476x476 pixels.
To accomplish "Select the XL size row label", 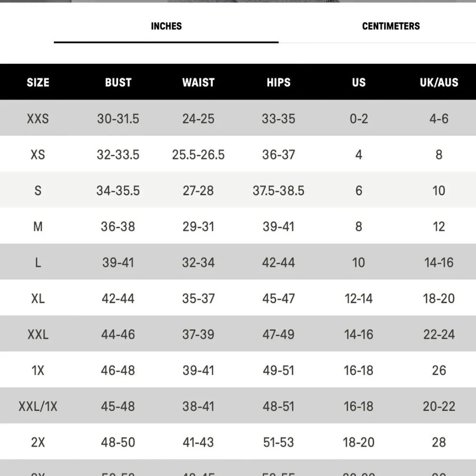I will [38, 298].
